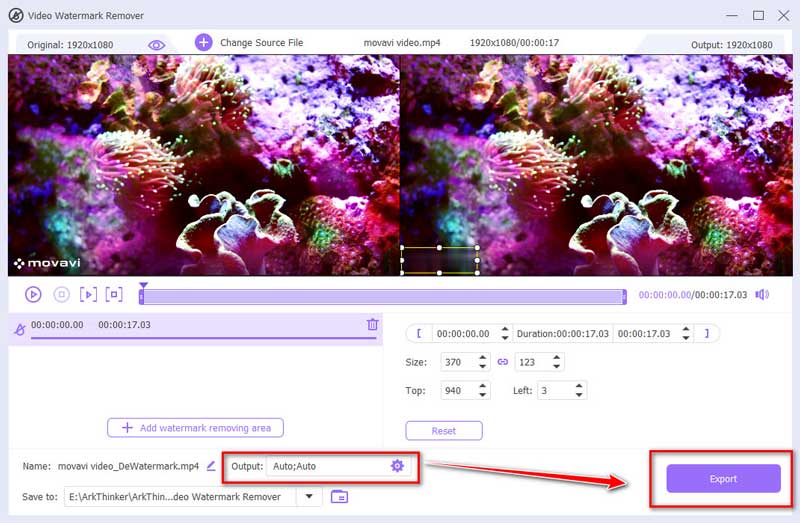
Task: Click the file name movavi video_DeWatermark.mp4
Action: tap(128, 466)
